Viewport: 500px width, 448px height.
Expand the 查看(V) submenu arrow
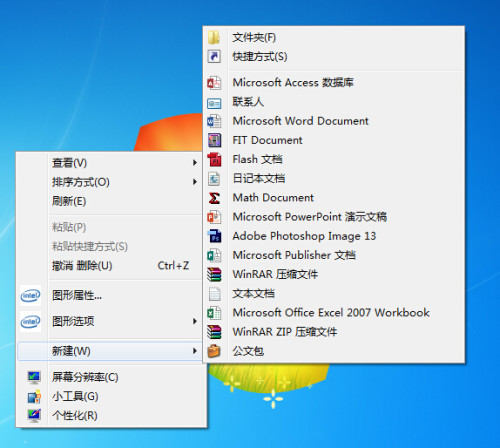pyautogui.click(x=195, y=163)
